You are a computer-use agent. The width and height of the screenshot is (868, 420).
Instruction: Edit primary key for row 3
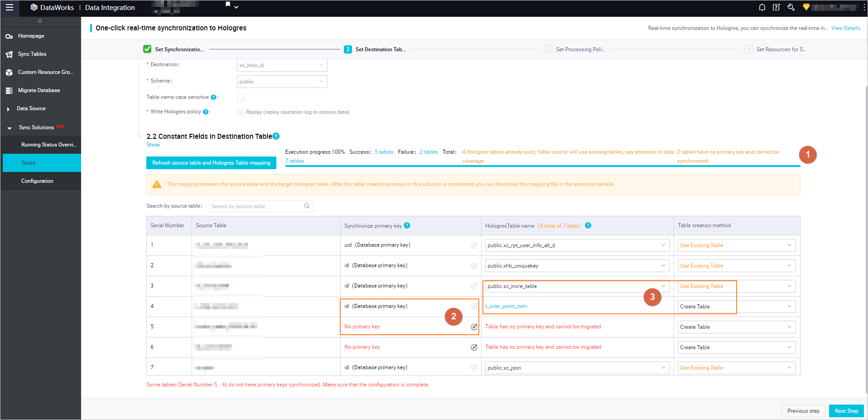(474, 286)
